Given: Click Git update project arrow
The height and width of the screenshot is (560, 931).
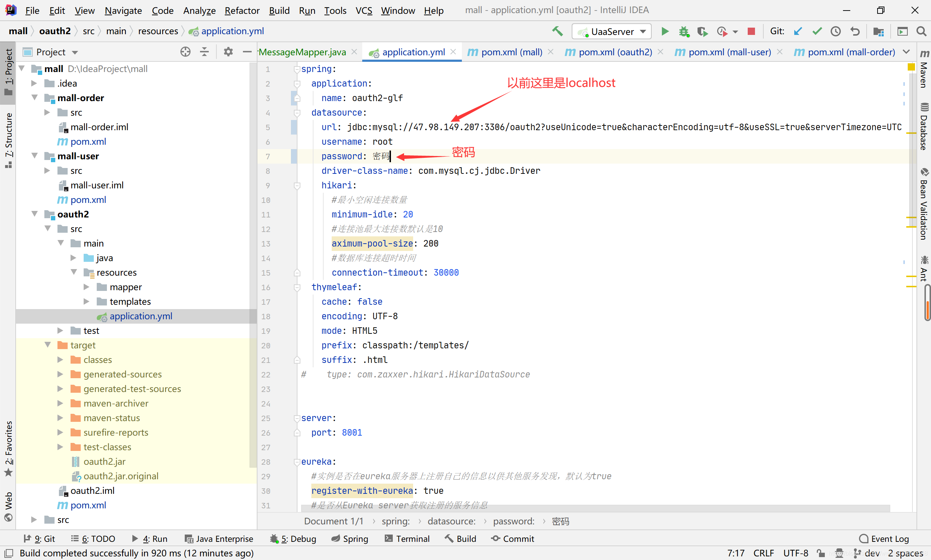Looking at the screenshot, I should 798,32.
